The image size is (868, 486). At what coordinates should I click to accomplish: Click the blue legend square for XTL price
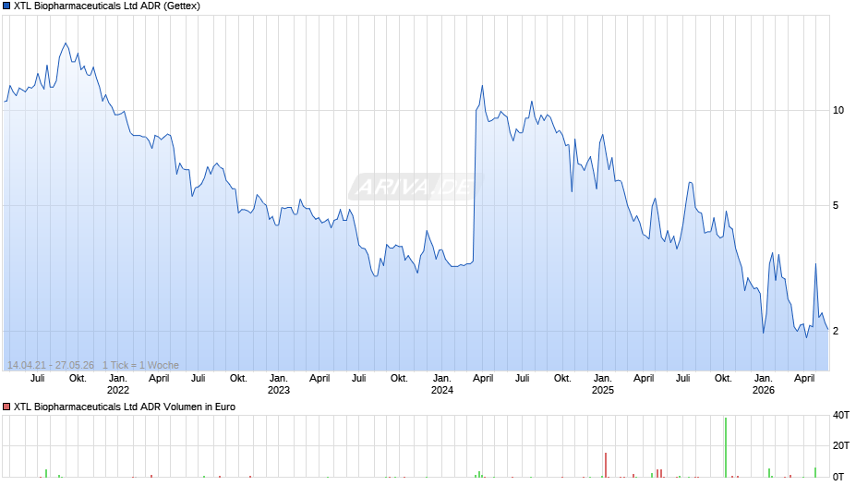[x=6, y=6]
